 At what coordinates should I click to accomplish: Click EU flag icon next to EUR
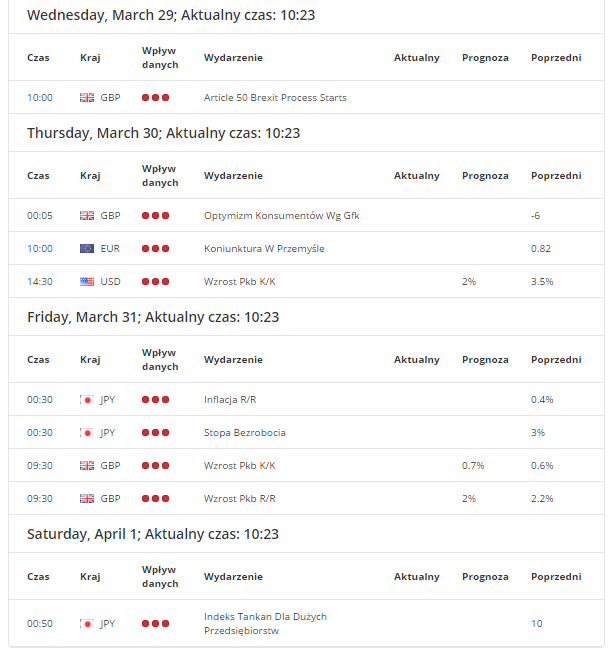pos(87,249)
